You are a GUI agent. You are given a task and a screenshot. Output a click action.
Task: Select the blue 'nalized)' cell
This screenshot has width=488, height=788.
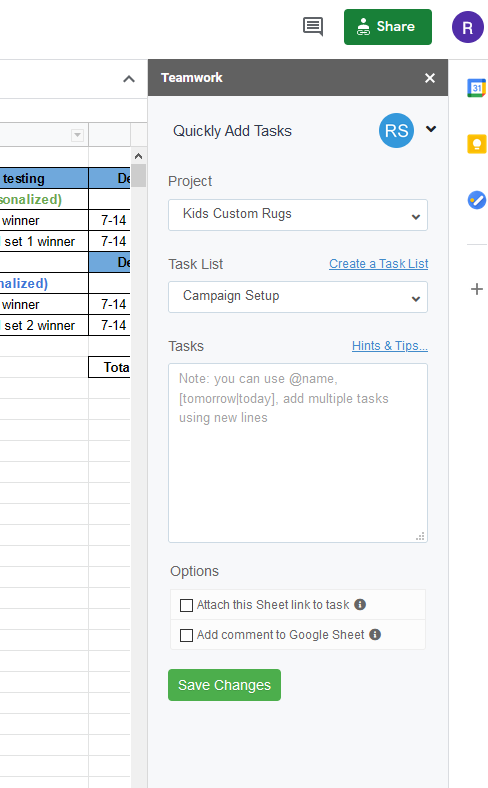coord(44,283)
